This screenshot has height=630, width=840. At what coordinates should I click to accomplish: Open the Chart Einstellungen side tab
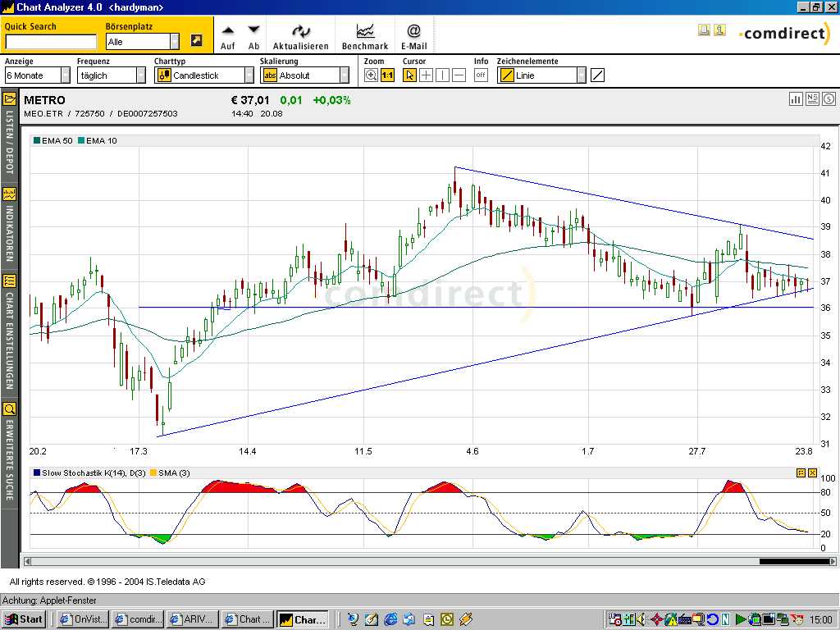(9, 332)
